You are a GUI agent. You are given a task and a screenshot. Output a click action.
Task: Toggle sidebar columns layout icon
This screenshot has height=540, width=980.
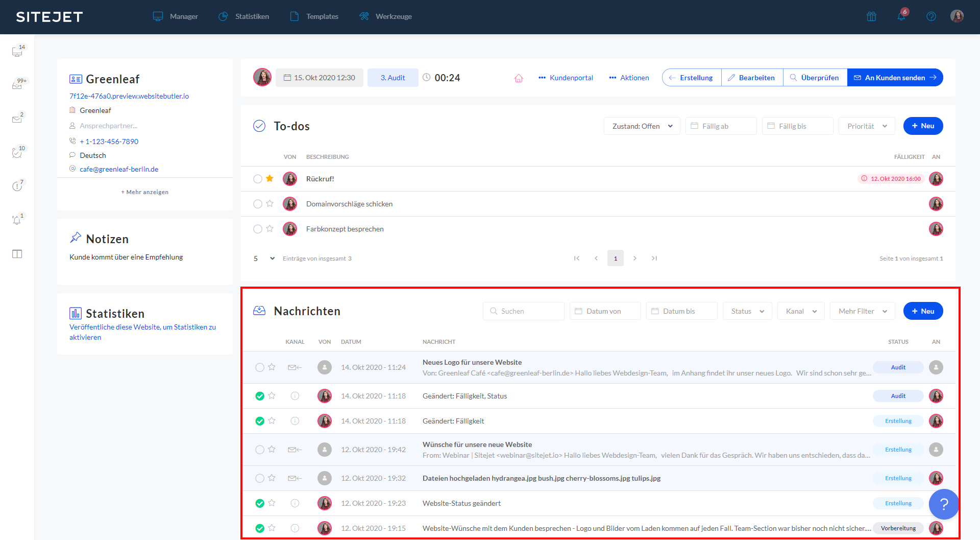(17, 254)
